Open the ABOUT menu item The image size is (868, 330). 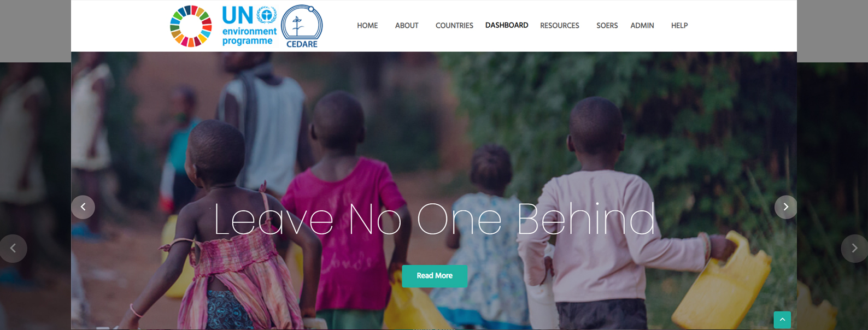(x=407, y=26)
